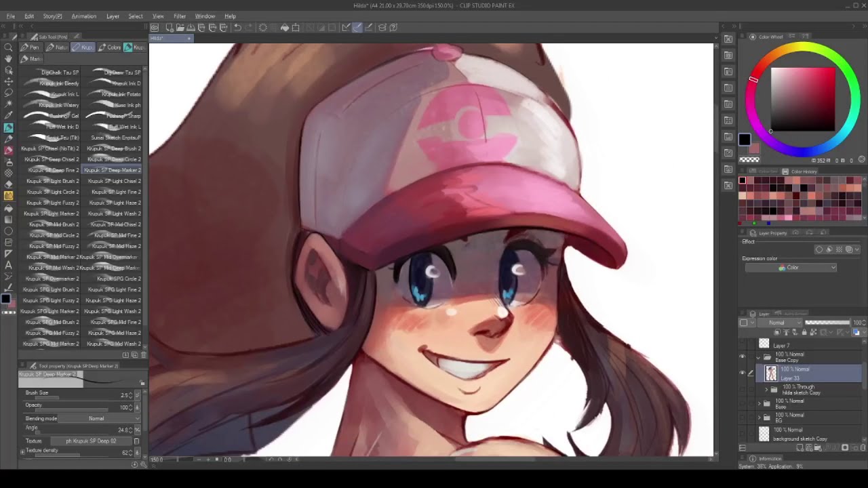Delete the selected sub tool
The height and width of the screenshot is (488, 868).
pos(143,355)
